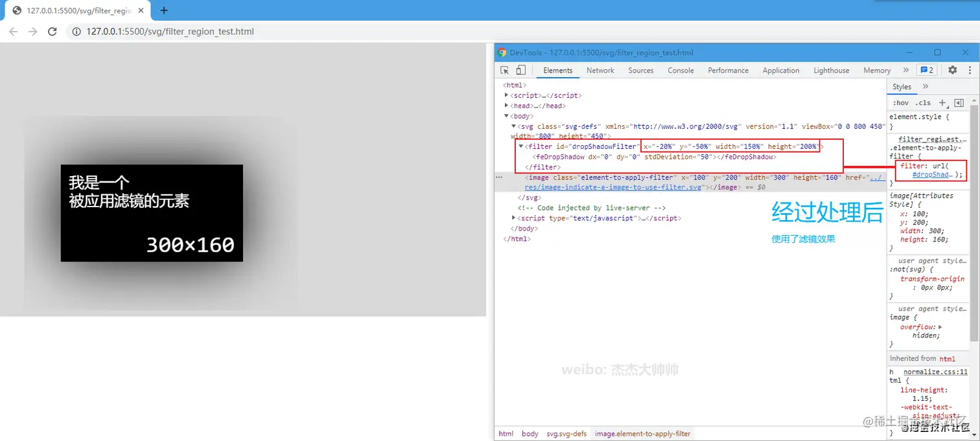Open DevTools settings gear
This screenshot has height=441, width=980.
click(952, 71)
